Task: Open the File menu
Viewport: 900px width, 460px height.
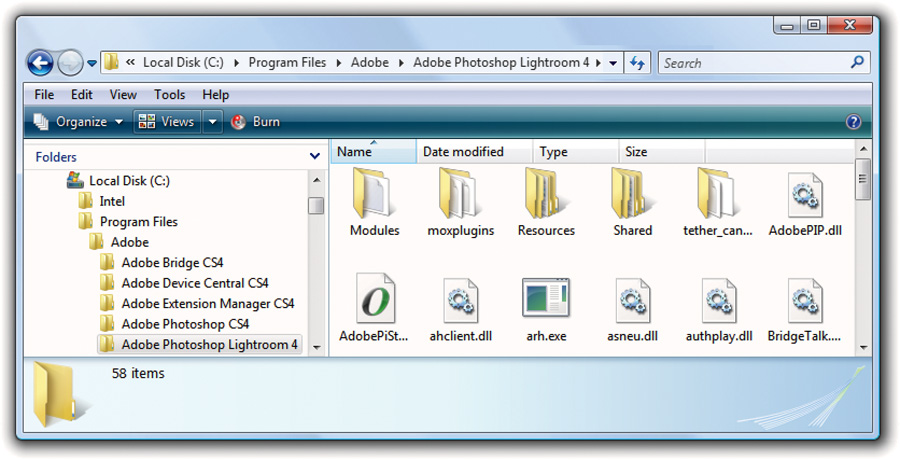Action: (44, 95)
